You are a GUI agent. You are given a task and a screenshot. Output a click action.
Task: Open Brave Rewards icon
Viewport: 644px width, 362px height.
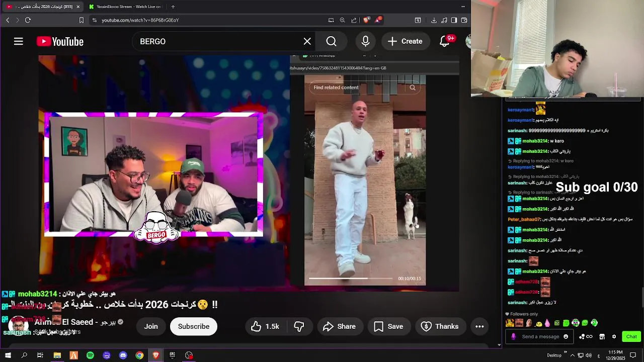(x=377, y=20)
